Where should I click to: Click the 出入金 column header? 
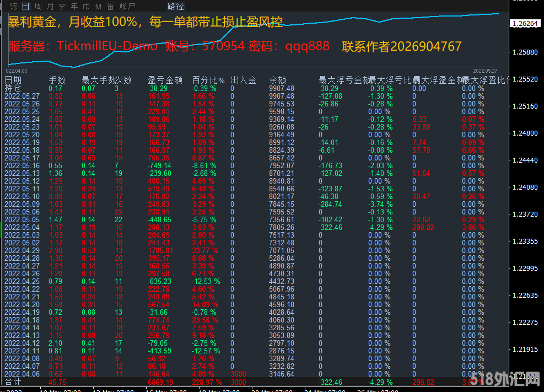click(x=243, y=80)
